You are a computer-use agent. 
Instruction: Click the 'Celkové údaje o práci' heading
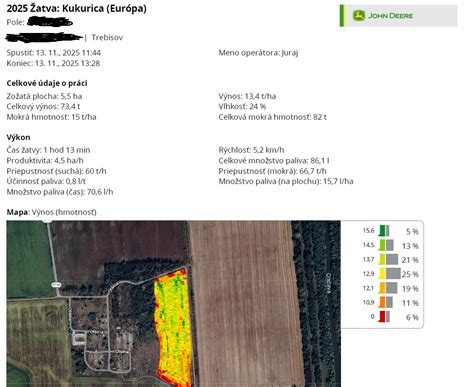click(x=47, y=83)
